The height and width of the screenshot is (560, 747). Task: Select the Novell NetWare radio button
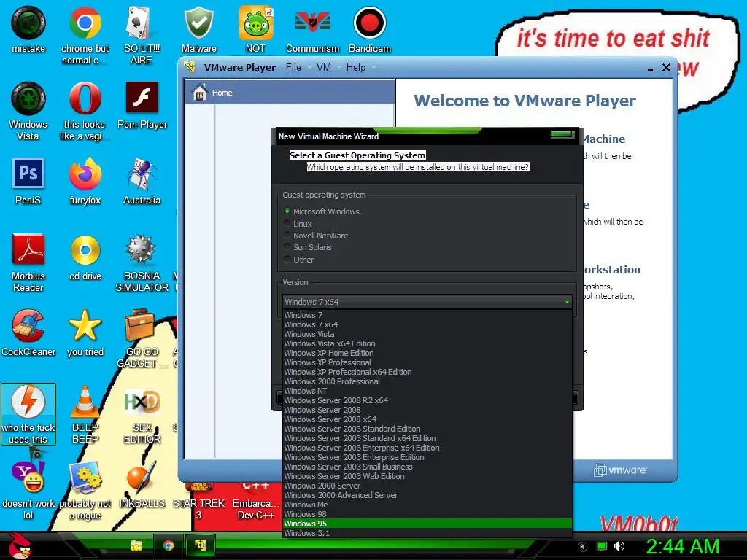(x=287, y=236)
